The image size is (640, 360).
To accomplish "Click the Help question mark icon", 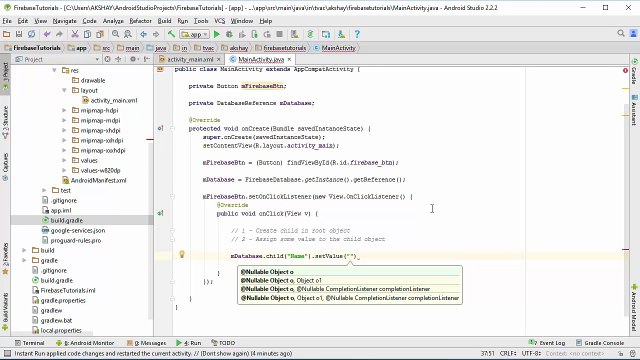I will pos(357,34).
